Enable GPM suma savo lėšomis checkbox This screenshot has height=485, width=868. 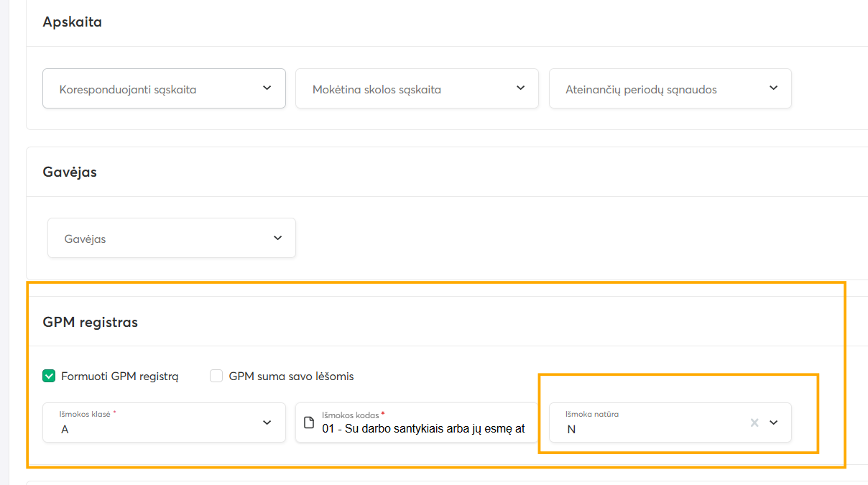tap(216, 376)
